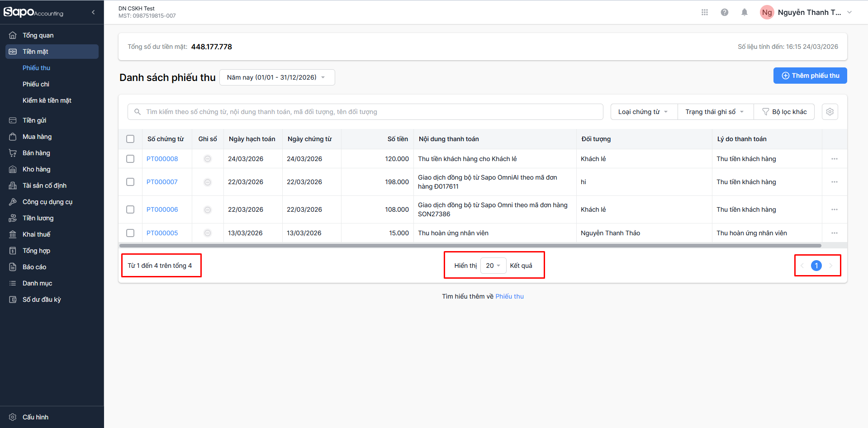Click the Thêm phiếu thu button

click(810, 76)
